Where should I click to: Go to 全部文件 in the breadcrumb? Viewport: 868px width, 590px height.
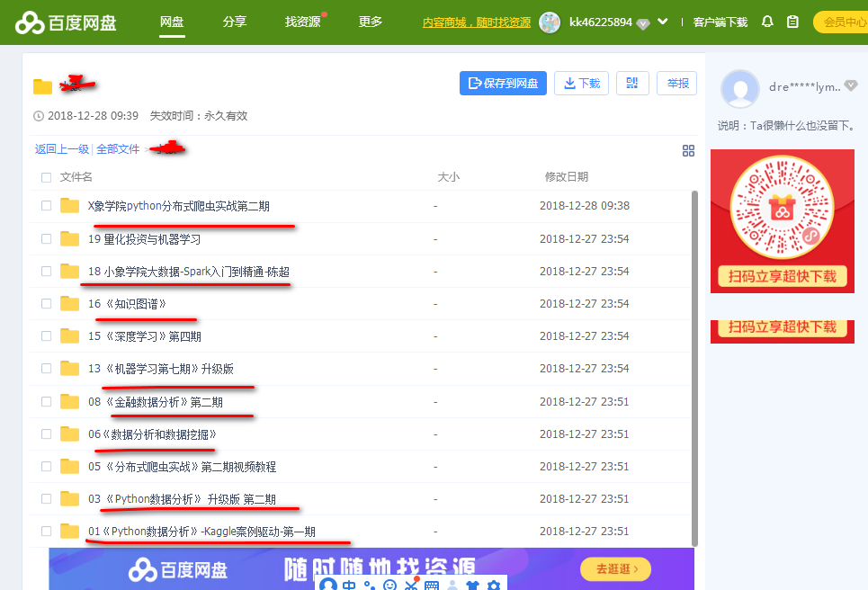(x=118, y=149)
